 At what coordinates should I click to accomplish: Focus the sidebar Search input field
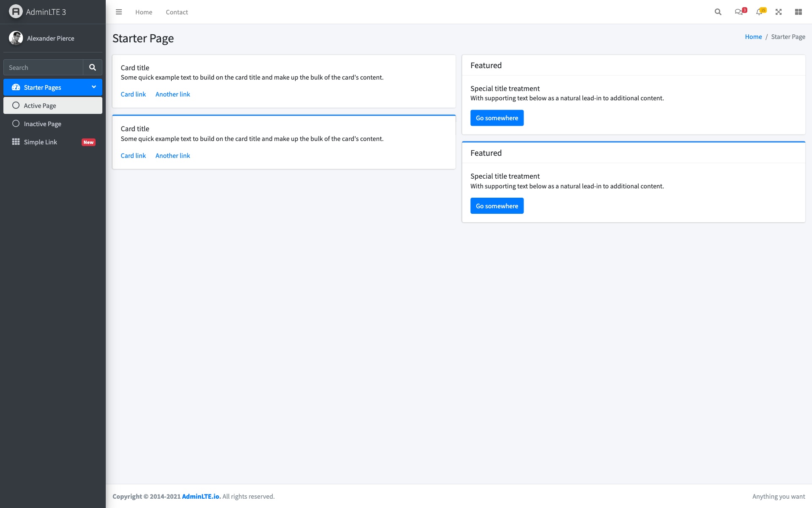click(x=43, y=67)
